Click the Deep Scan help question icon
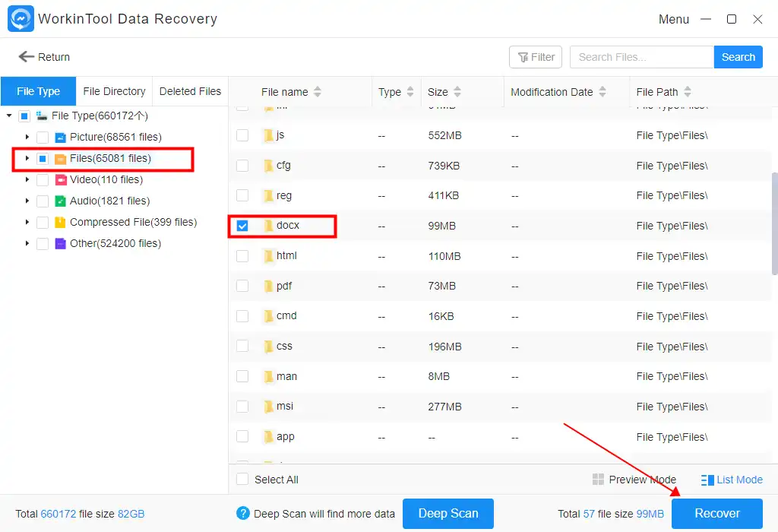 click(242, 513)
